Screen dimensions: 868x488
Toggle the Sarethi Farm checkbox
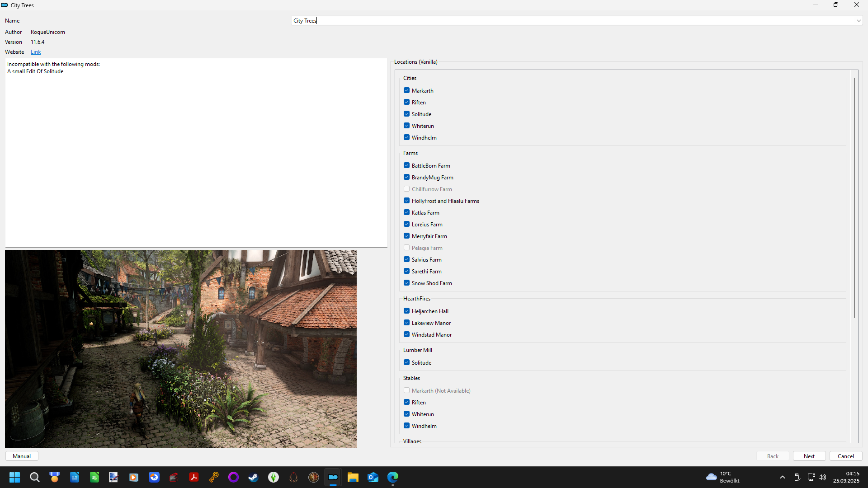point(407,271)
